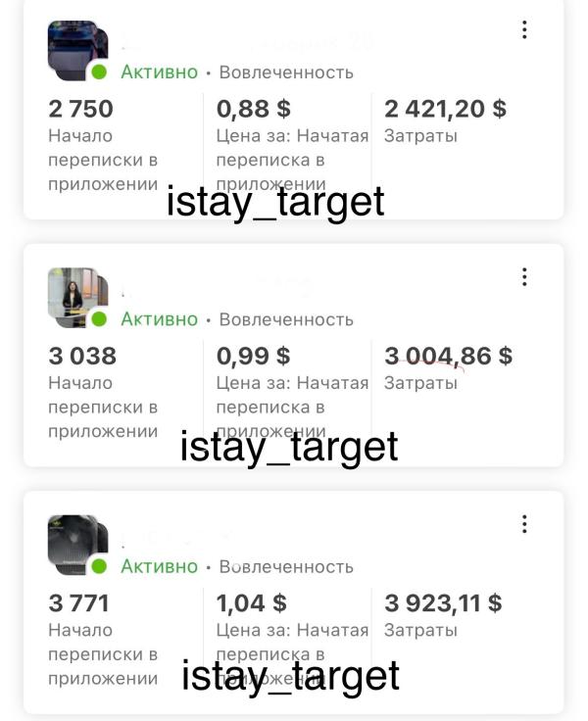This screenshot has width=588, height=721.
Task: Open first campaign's dark car thumbnail
Action: [x=77, y=51]
